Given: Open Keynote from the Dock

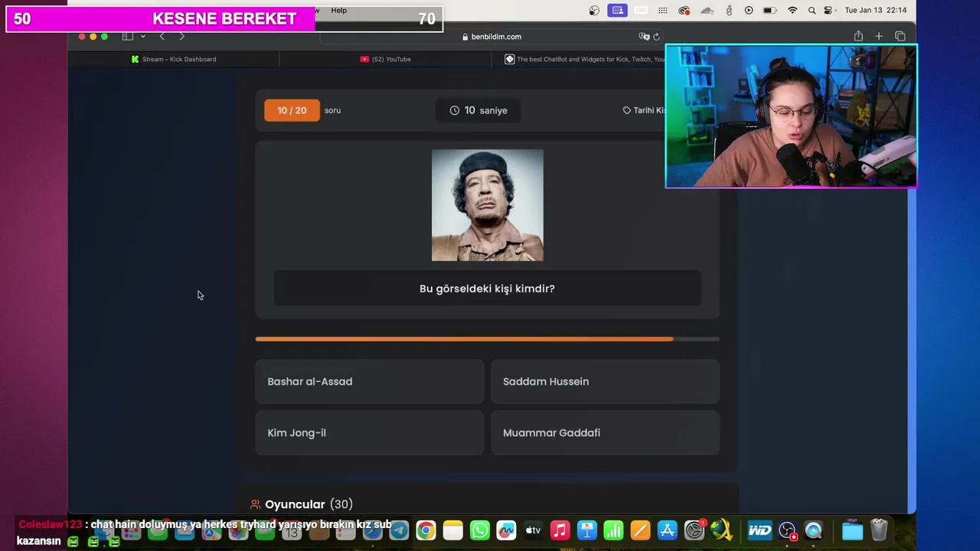Looking at the screenshot, I should (x=587, y=530).
